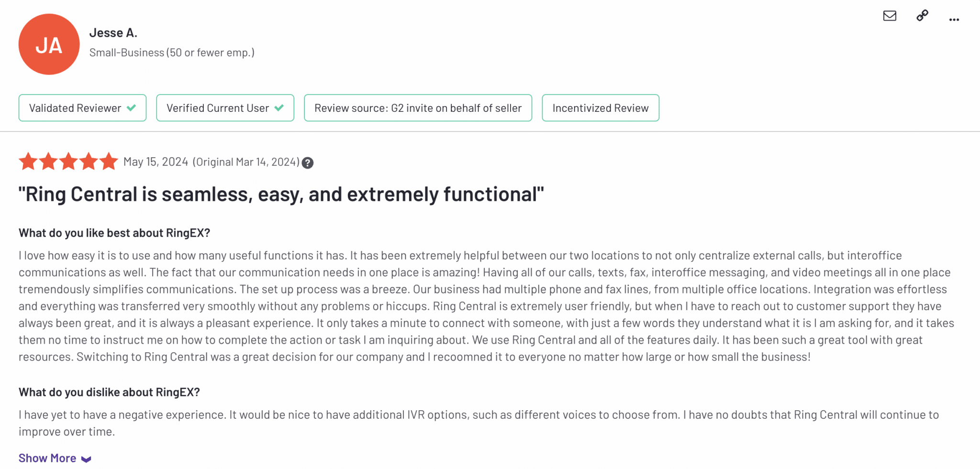This screenshot has width=980, height=469.
Task: Open the three-dot more options menu
Action: click(x=954, y=20)
